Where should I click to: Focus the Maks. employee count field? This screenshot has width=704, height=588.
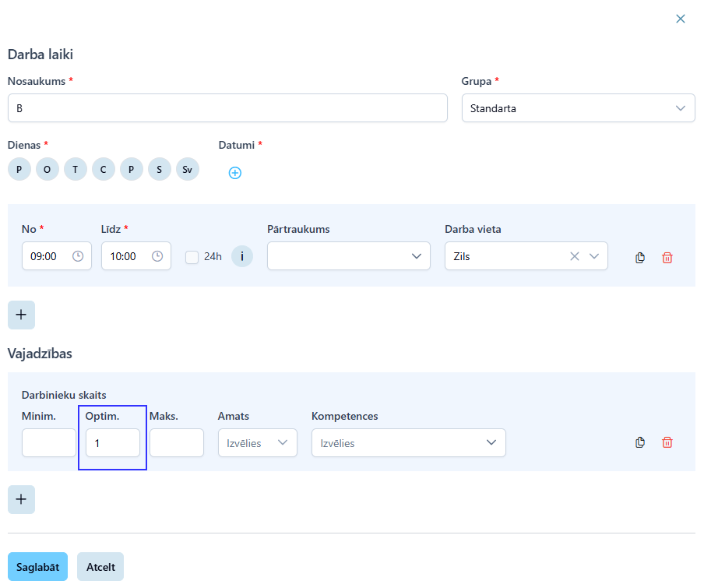pos(177,442)
